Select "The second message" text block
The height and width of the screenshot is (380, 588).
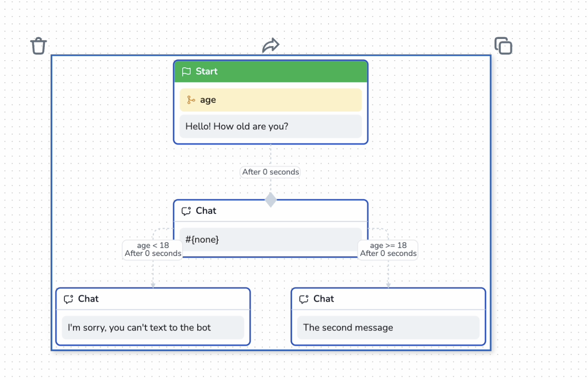pos(388,328)
